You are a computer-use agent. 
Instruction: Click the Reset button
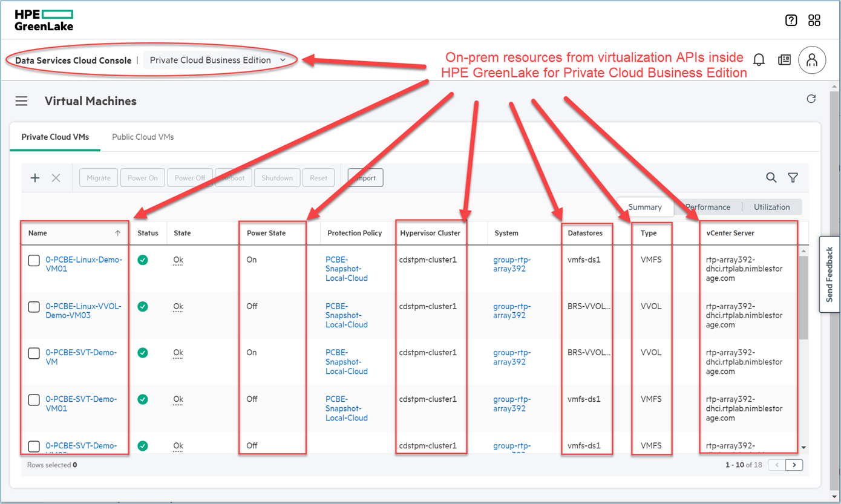(x=318, y=178)
